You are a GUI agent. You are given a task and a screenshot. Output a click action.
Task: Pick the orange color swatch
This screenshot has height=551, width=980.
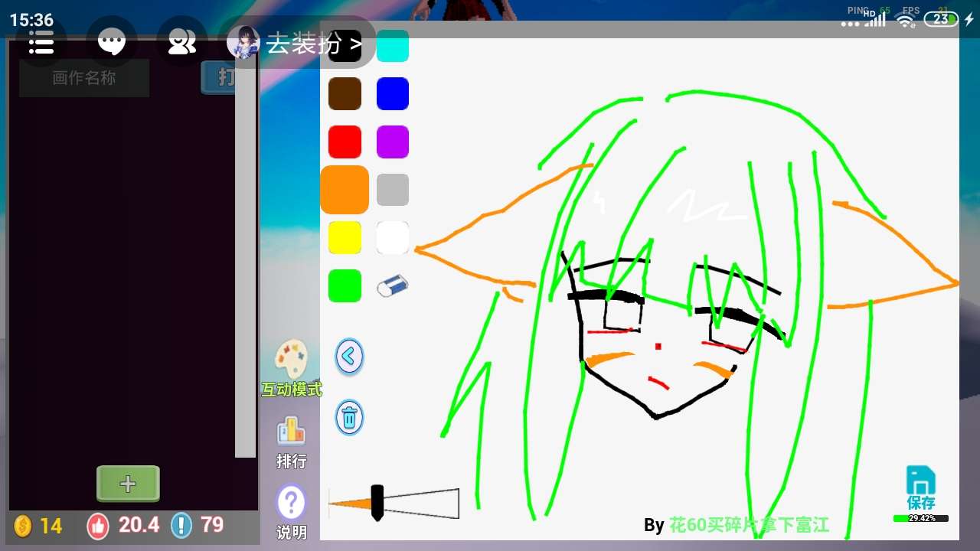tap(345, 190)
